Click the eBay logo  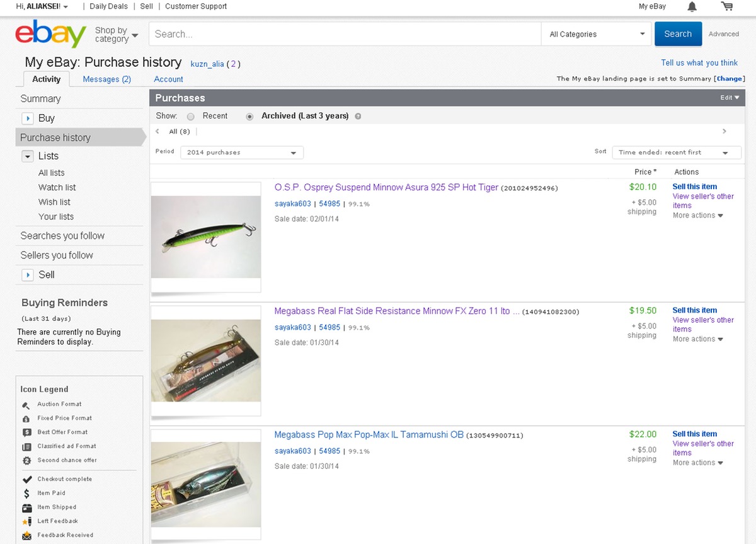point(51,34)
